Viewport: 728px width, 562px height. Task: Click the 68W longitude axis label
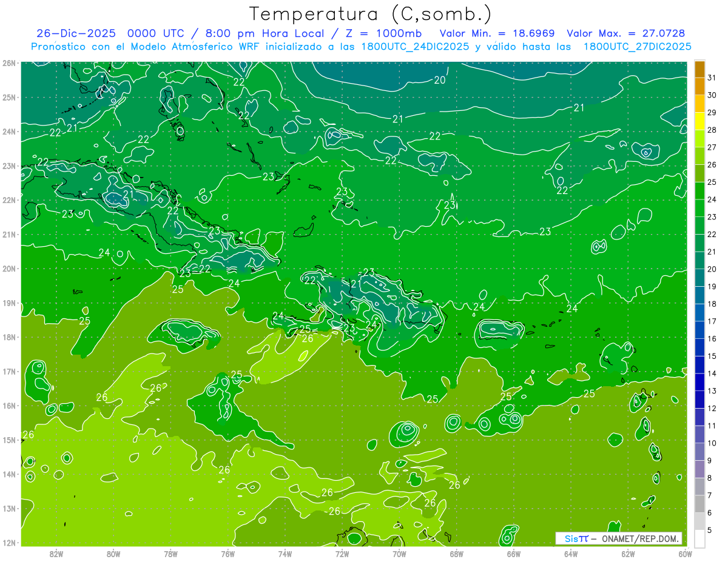pyautogui.click(x=457, y=553)
